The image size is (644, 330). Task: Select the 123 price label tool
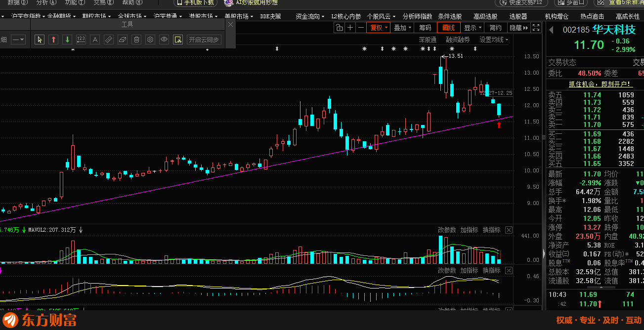pyautogui.click(x=82, y=40)
